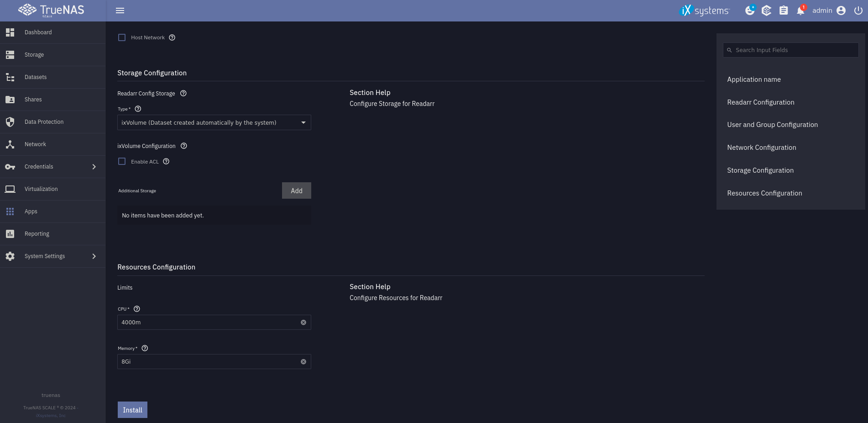Open the Alerts bell icon
The image size is (868, 423).
point(800,11)
